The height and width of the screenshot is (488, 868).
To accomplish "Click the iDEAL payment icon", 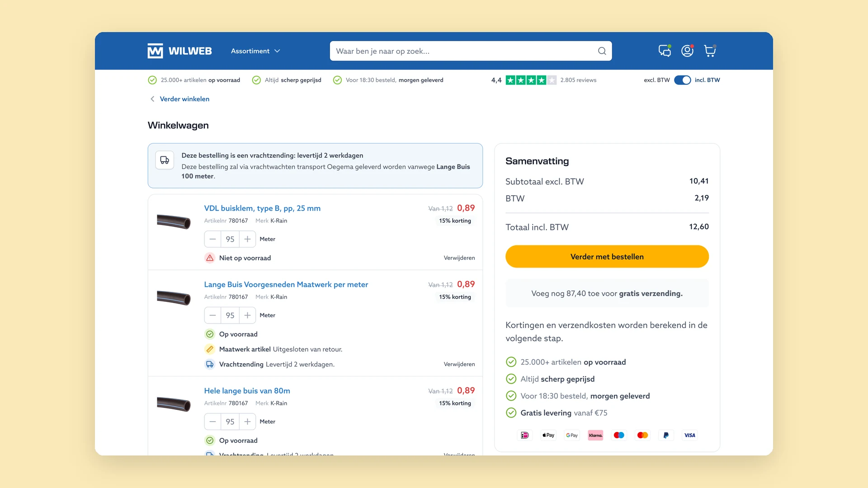I will click(524, 435).
